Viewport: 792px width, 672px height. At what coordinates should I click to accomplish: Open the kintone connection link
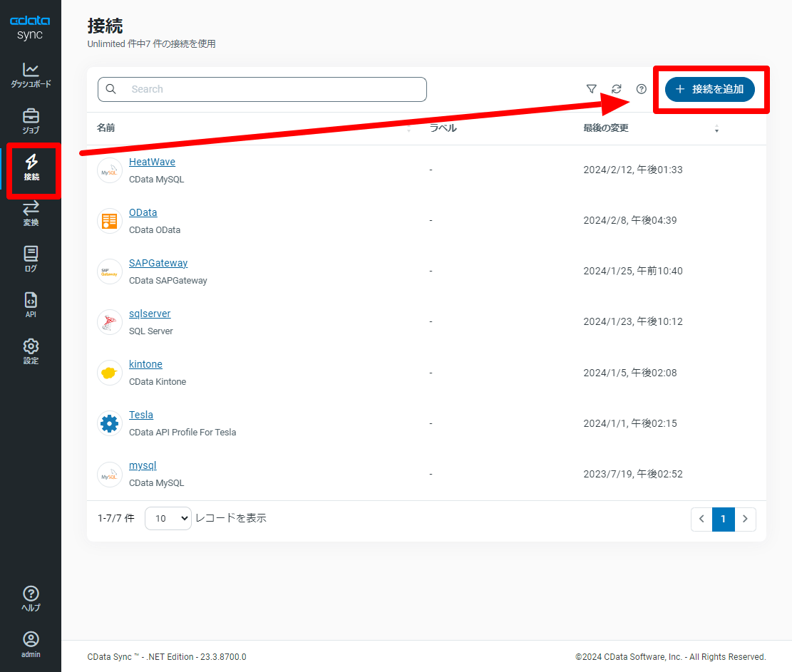145,364
